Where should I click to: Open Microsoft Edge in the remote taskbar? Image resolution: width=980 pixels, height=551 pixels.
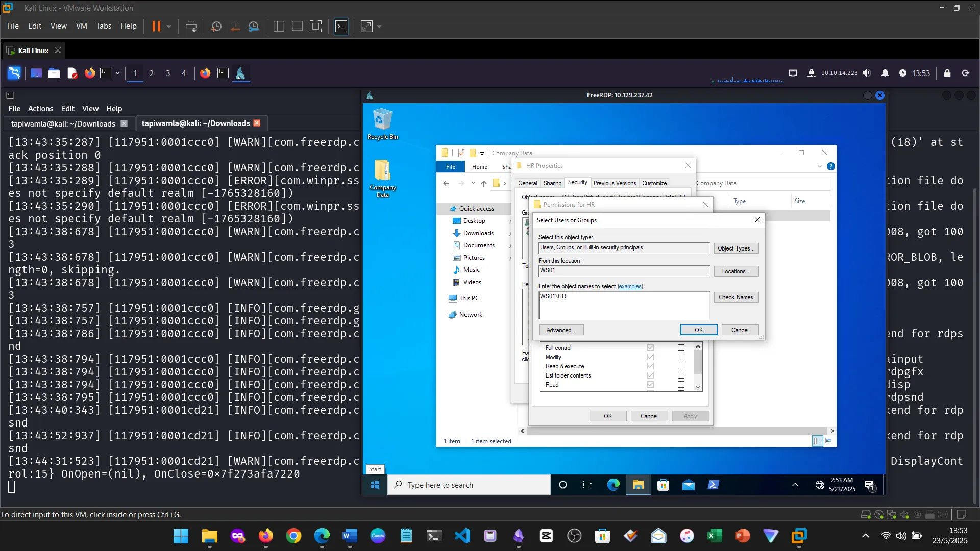point(613,485)
